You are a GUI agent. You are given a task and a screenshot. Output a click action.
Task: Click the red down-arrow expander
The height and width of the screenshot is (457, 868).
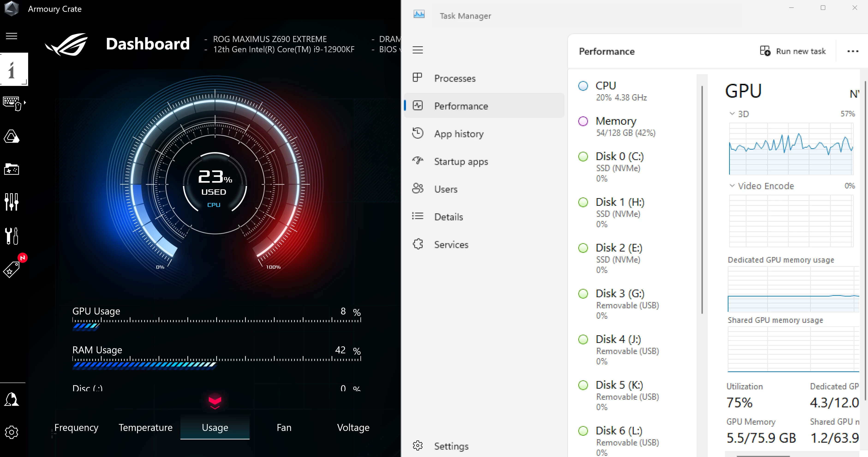point(215,401)
